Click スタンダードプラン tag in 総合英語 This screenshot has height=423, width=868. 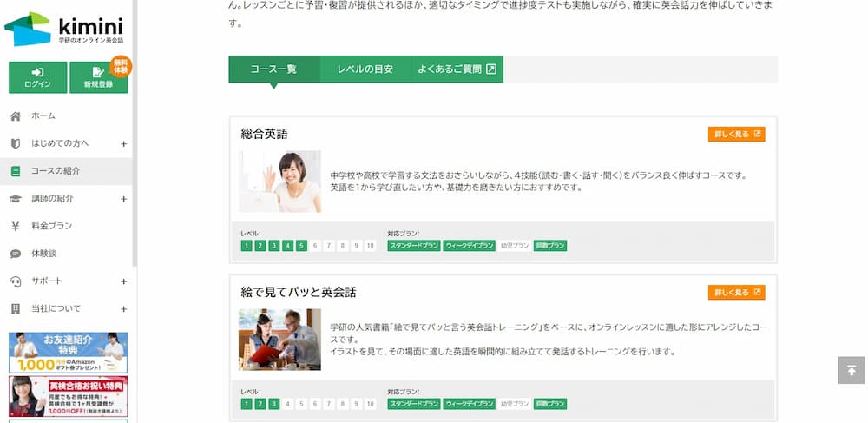tap(414, 246)
